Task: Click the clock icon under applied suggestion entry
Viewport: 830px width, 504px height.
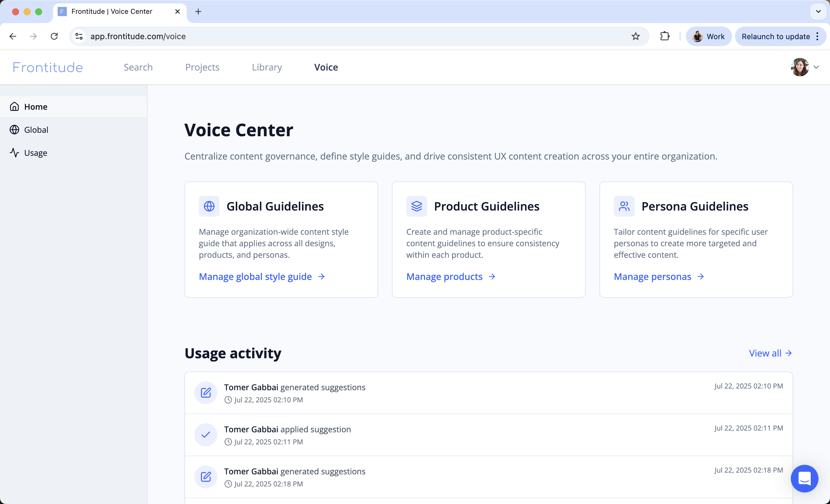Action: pos(228,442)
